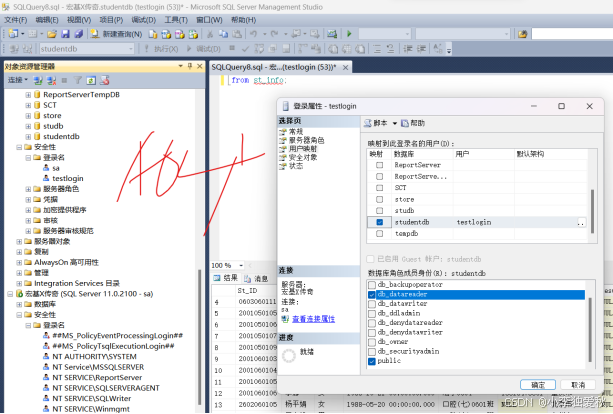
Task: Open the 连接 dropdown in Object Explorer
Action: pyautogui.click(x=18, y=80)
